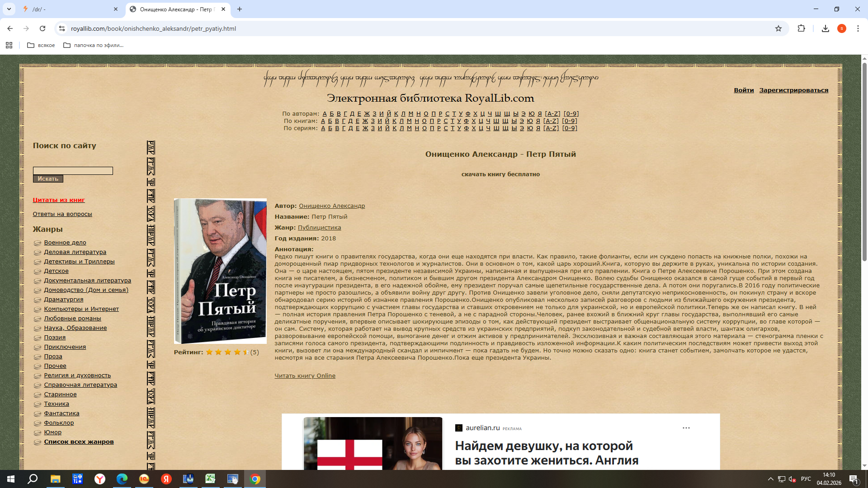Reload the page with the refresh icon
The image size is (868, 488).
point(42,28)
